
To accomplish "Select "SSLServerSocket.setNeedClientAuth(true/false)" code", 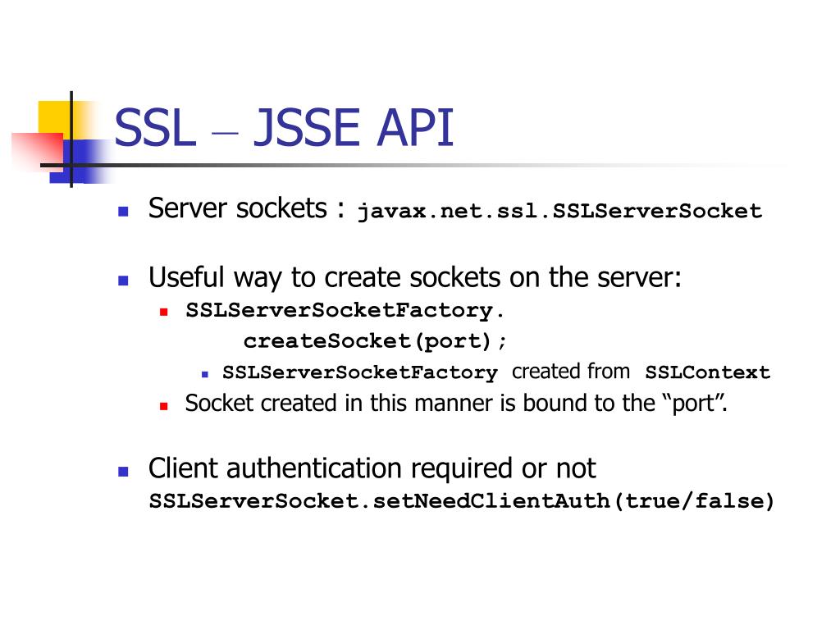I will pos(461,501).
